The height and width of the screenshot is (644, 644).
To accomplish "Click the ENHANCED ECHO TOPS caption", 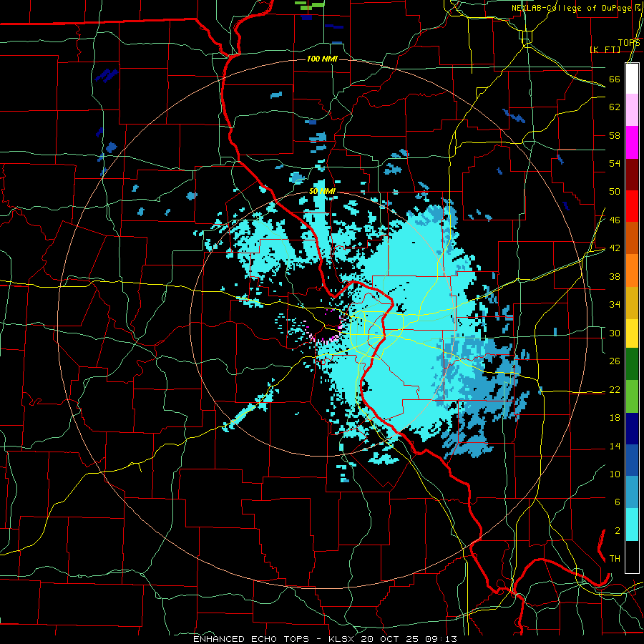I will (x=251, y=639).
